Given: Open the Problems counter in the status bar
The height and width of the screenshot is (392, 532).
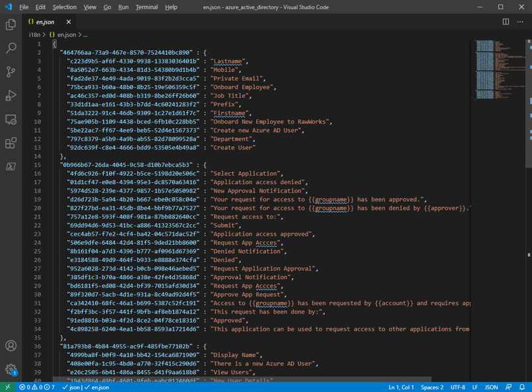Looking at the screenshot, I should click(37, 387).
